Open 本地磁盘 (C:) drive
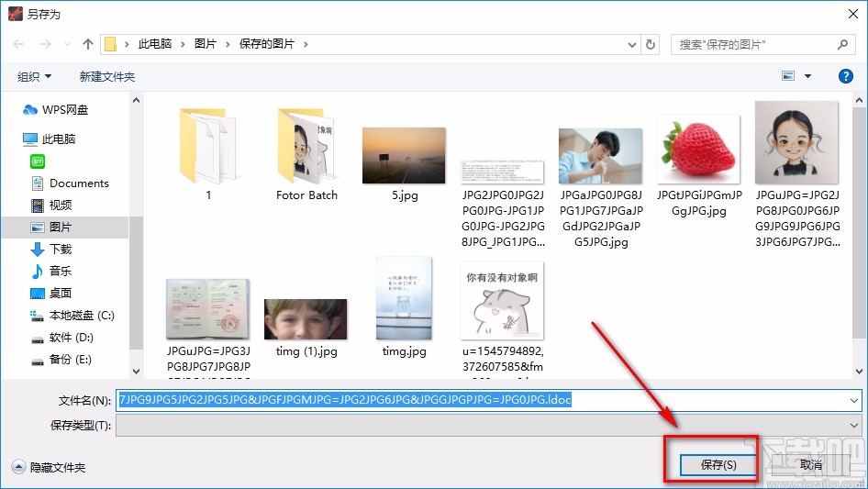 coord(72,315)
